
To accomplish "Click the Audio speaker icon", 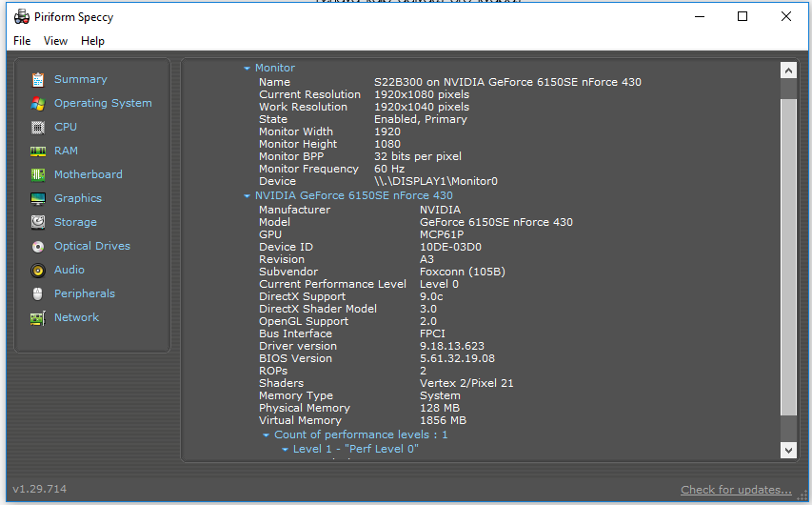I will (x=38, y=271).
